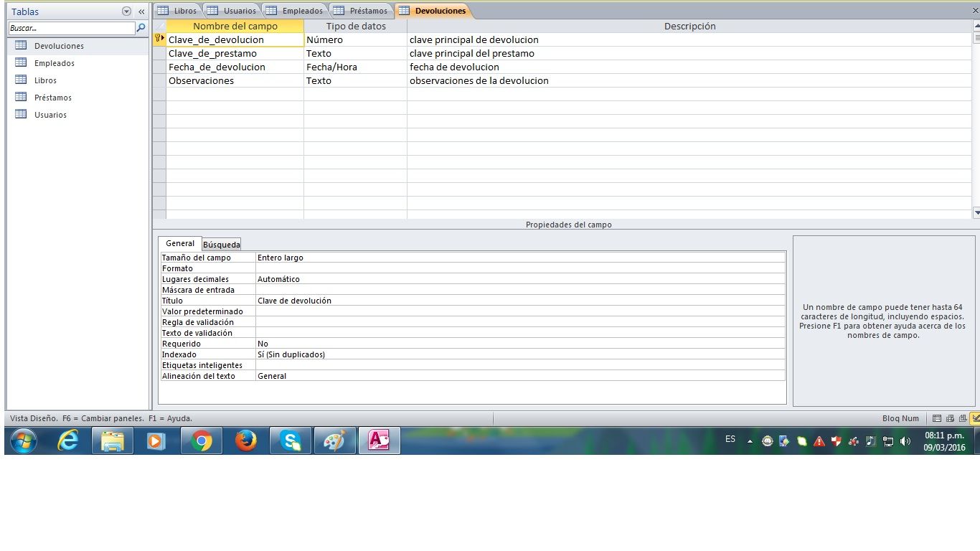Click the Buscar search field
This screenshot has width=980, height=551.
[x=72, y=28]
